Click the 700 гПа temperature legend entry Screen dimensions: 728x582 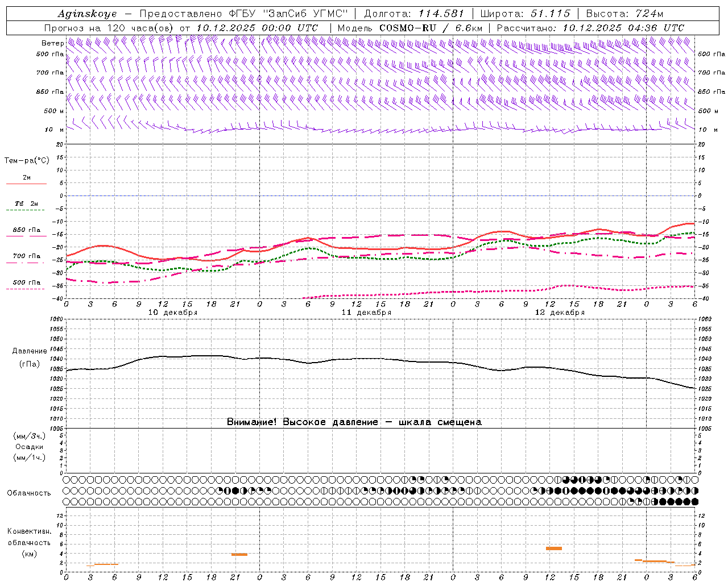[x=26, y=256]
